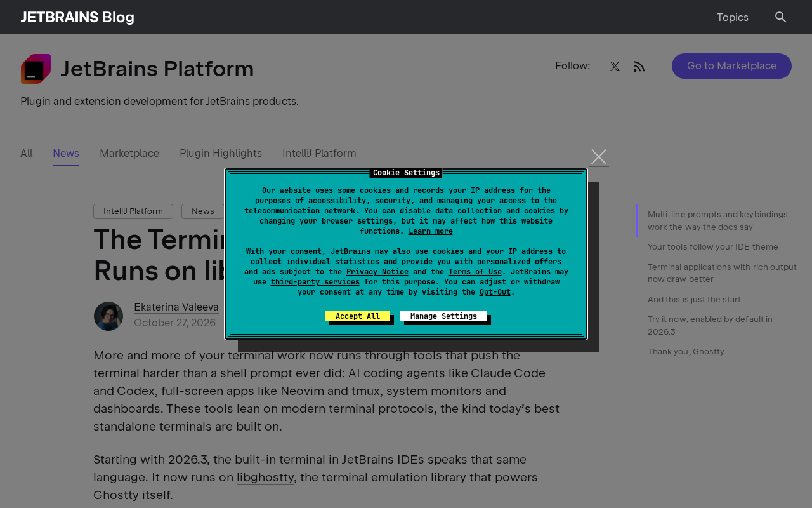
Task: Click the IntelliJ Platform article tag
Action: point(133,211)
